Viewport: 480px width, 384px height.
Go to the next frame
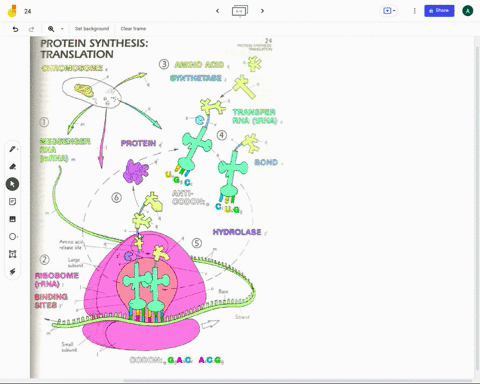click(x=262, y=11)
